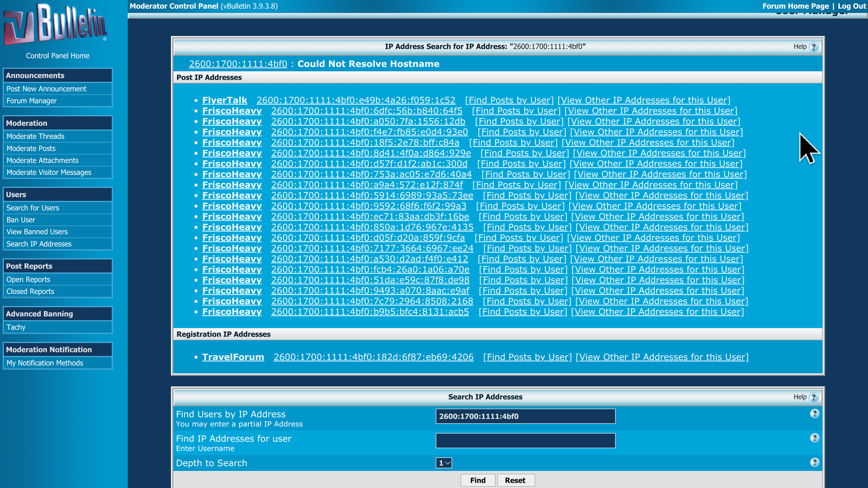
Task: Click the FlyerTalk username link
Action: click(224, 100)
